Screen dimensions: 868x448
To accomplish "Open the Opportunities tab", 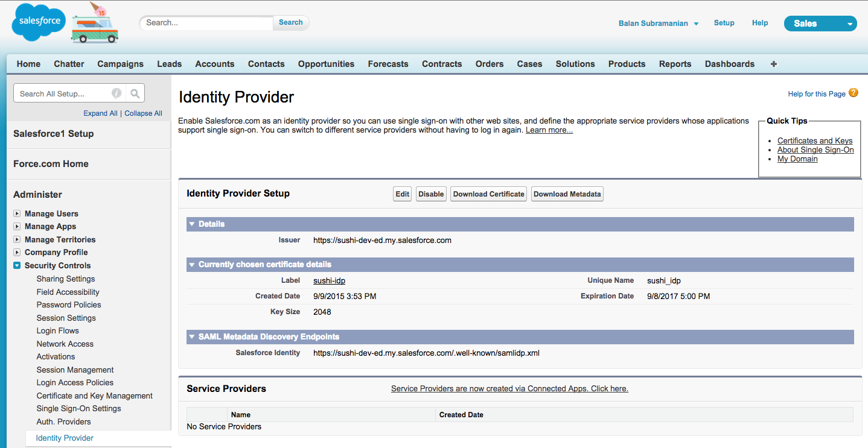I will point(326,64).
